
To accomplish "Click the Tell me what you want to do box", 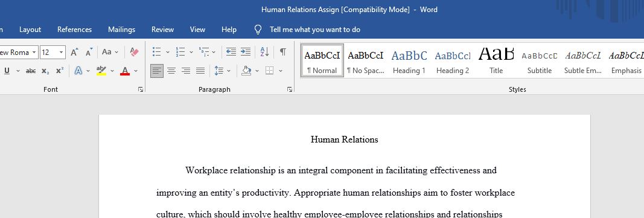I will [315, 30].
